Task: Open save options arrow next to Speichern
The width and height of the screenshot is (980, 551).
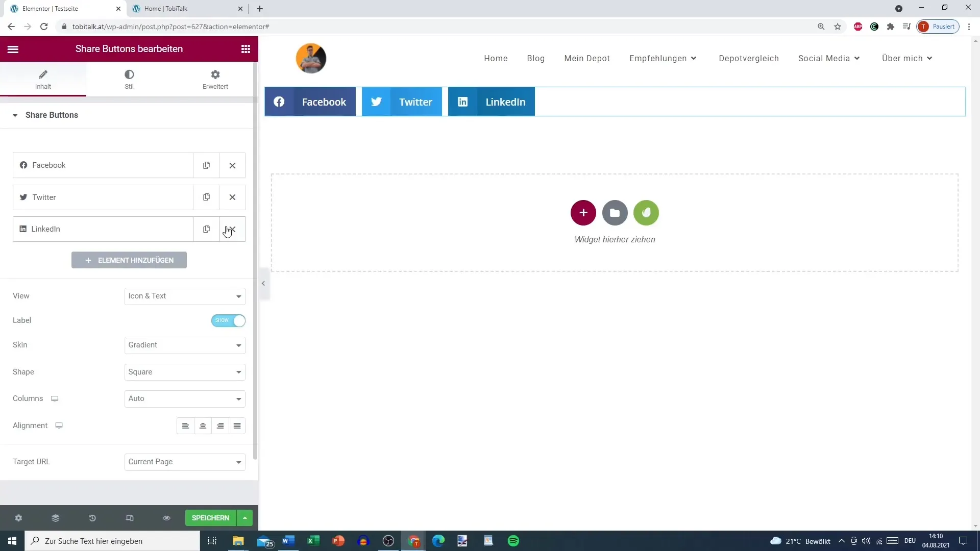Action: 245,518
